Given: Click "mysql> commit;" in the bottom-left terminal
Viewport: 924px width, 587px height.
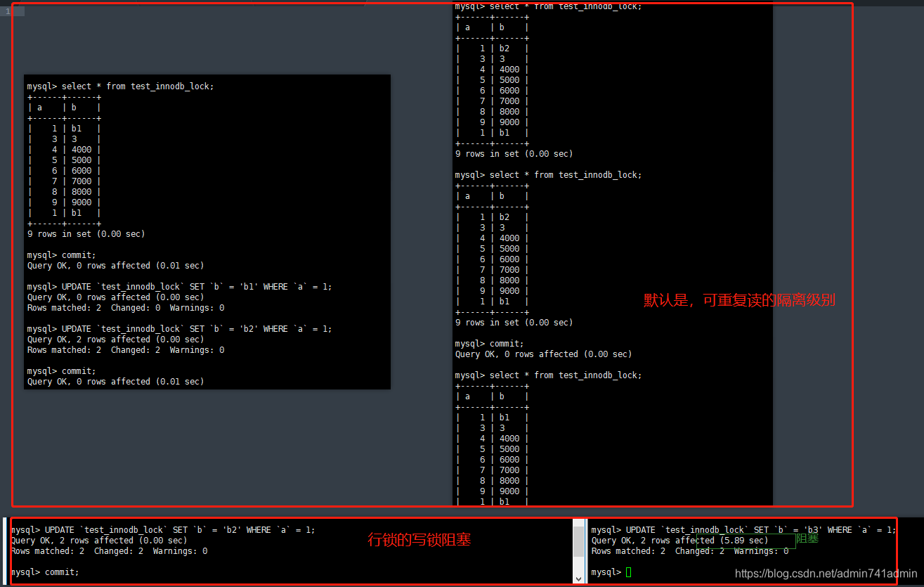Looking at the screenshot, I should point(45,572).
